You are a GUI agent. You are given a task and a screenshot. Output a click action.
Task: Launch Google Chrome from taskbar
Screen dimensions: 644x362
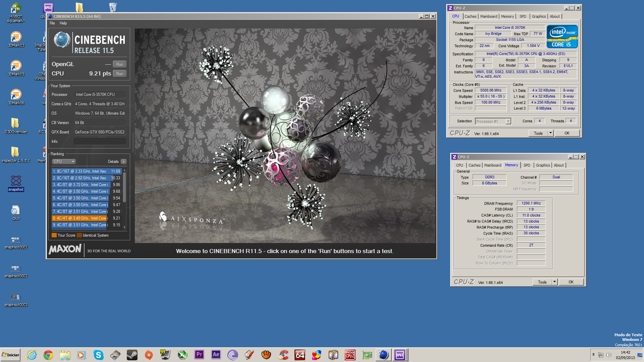[x=48, y=355]
